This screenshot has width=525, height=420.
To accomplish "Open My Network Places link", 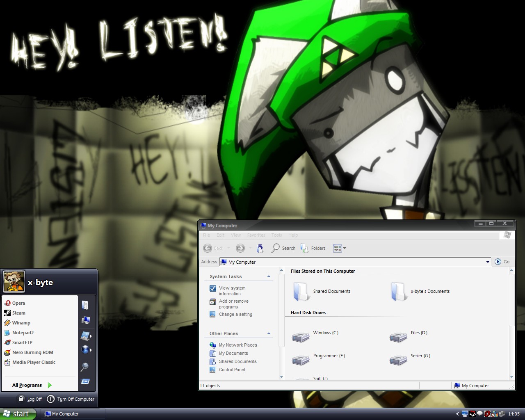I will 238,345.
